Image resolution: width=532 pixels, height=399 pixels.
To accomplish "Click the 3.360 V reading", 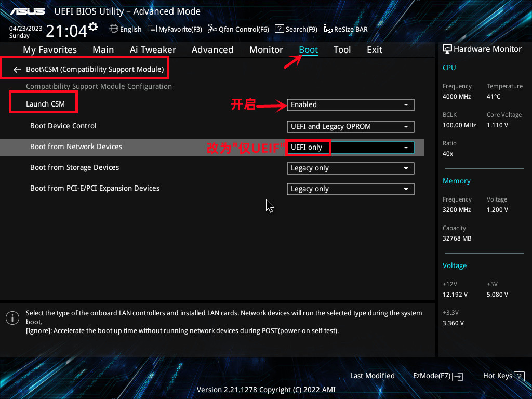I will (453, 323).
